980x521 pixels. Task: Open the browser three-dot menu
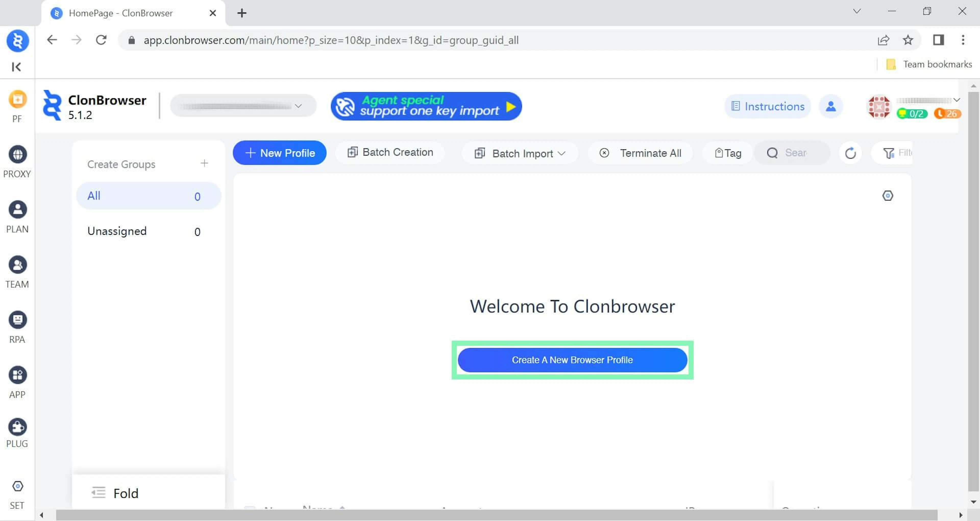point(963,40)
